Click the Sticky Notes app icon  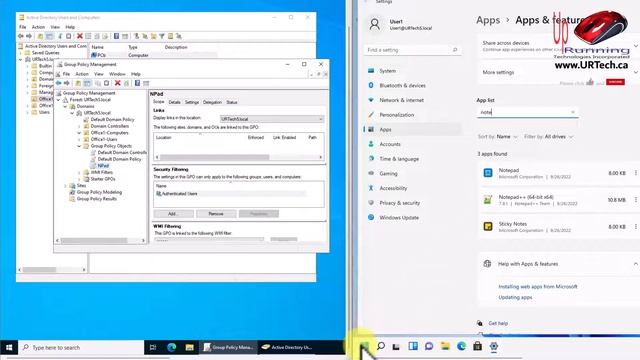[488, 227]
